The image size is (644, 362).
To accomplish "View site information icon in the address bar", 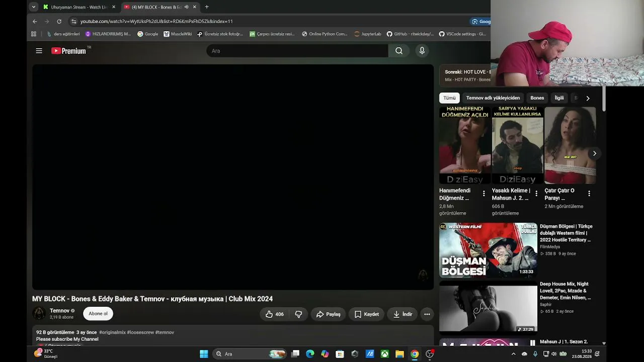I will tap(74, 22).
